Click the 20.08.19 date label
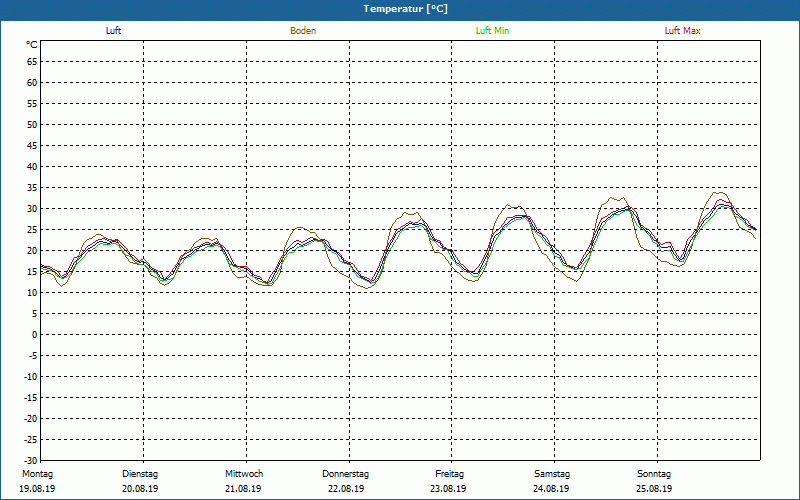This screenshot has width=800, height=500. (x=140, y=488)
